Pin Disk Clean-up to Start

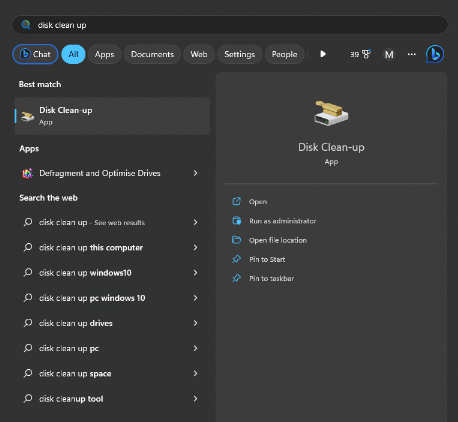coord(267,259)
